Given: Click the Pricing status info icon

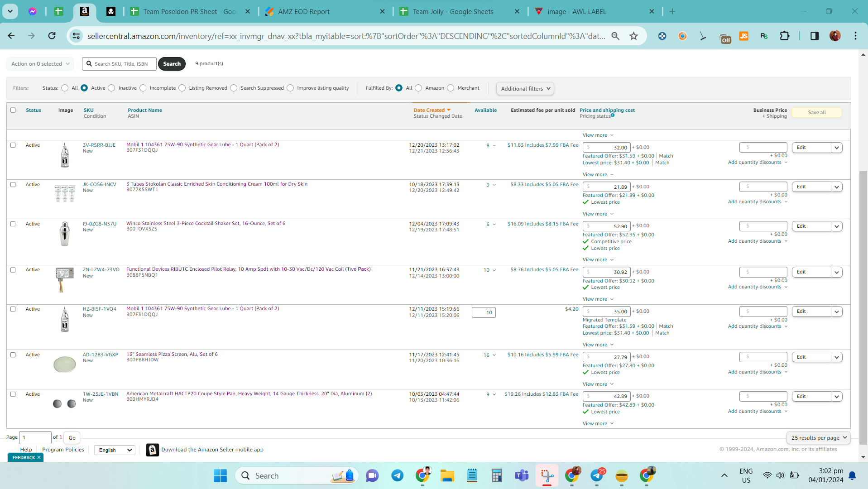Looking at the screenshot, I should [x=613, y=115].
